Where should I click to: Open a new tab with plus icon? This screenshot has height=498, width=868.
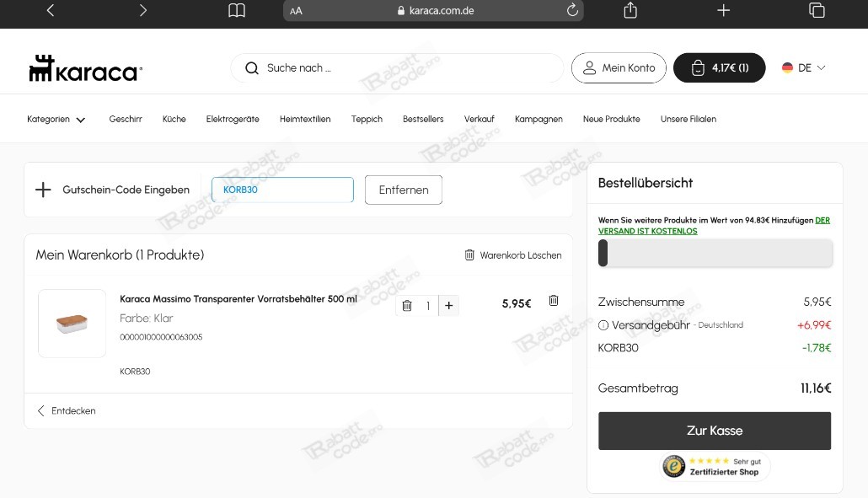(724, 10)
